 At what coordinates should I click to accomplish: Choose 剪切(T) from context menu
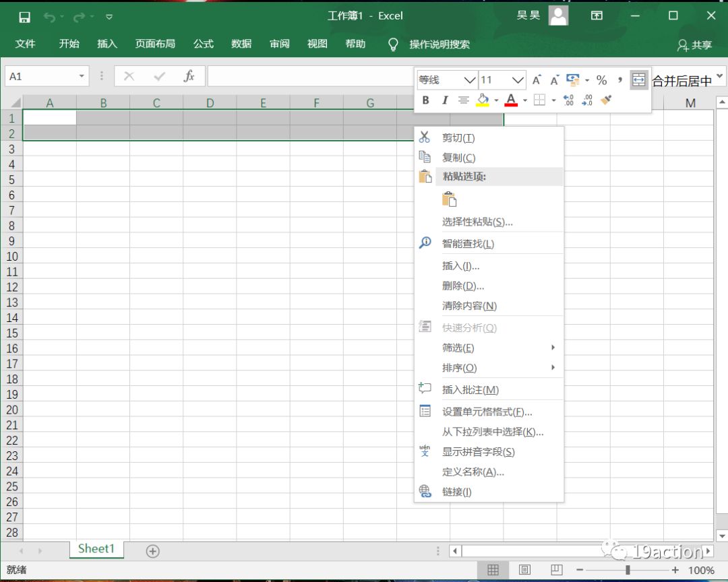click(489, 137)
